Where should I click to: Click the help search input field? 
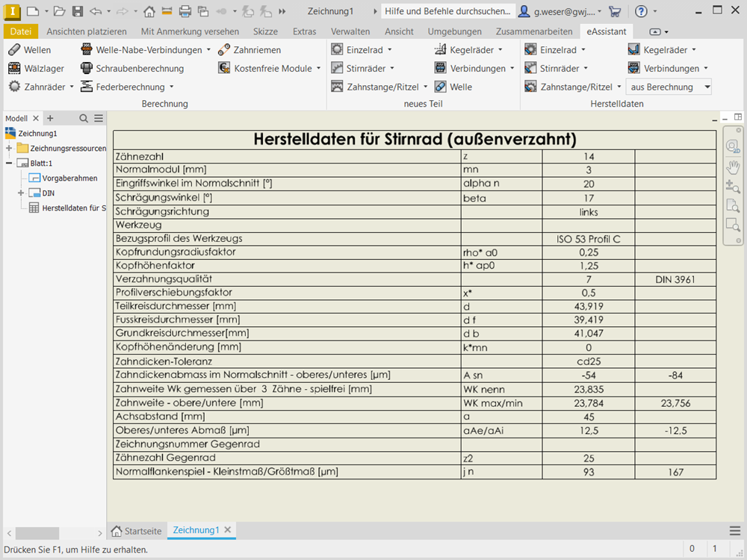447,12
